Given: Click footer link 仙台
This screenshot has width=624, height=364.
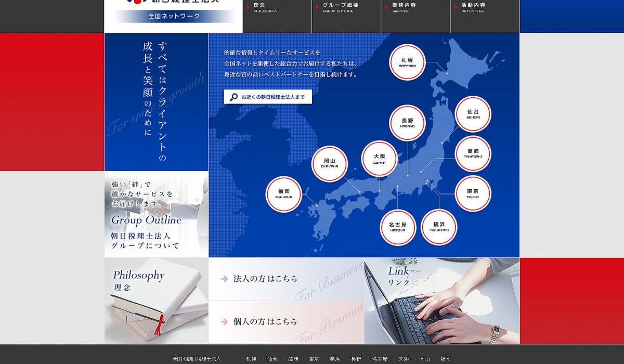Looking at the screenshot, I should pos(272,359).
